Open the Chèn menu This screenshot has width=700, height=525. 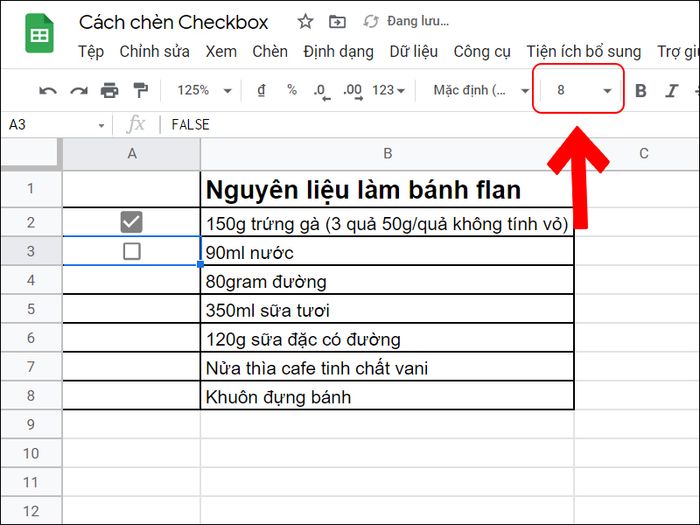click(270, 52)
